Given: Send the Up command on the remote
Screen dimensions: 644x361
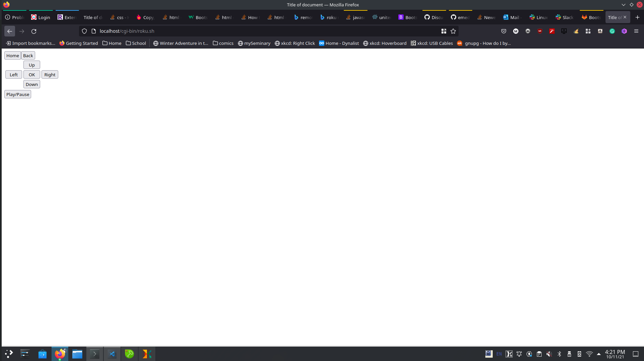Looking at the screenshot, I should [x=32, y=65].
